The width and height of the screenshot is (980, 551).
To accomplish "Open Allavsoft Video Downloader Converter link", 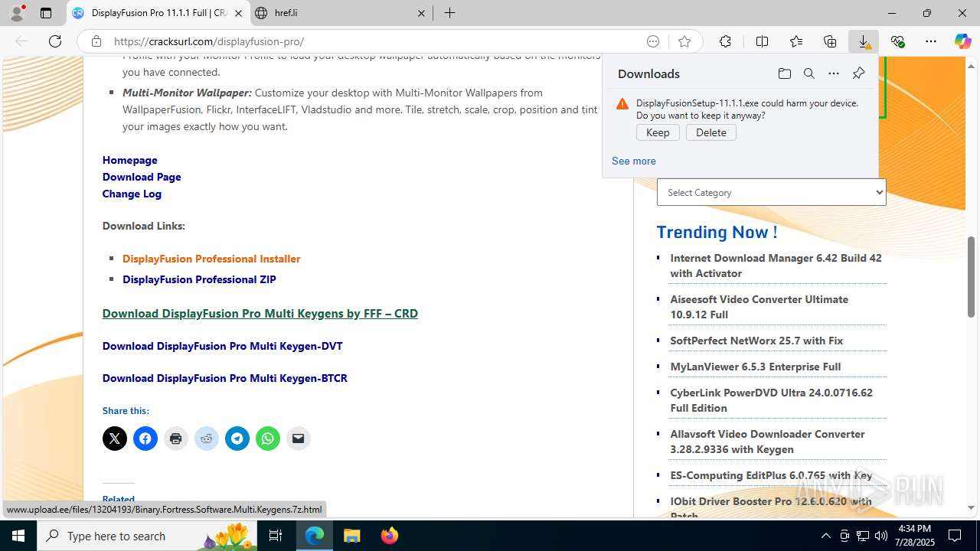I will [x=767, y=442].
